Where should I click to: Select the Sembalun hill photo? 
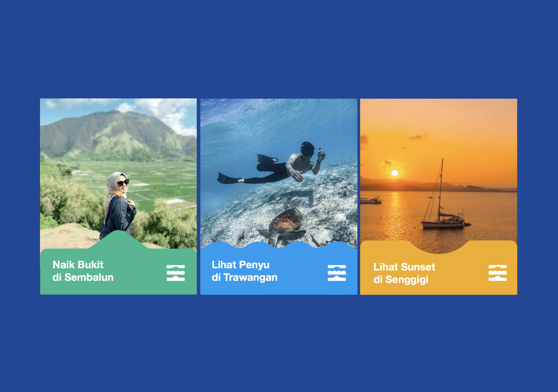pos(118,172)
